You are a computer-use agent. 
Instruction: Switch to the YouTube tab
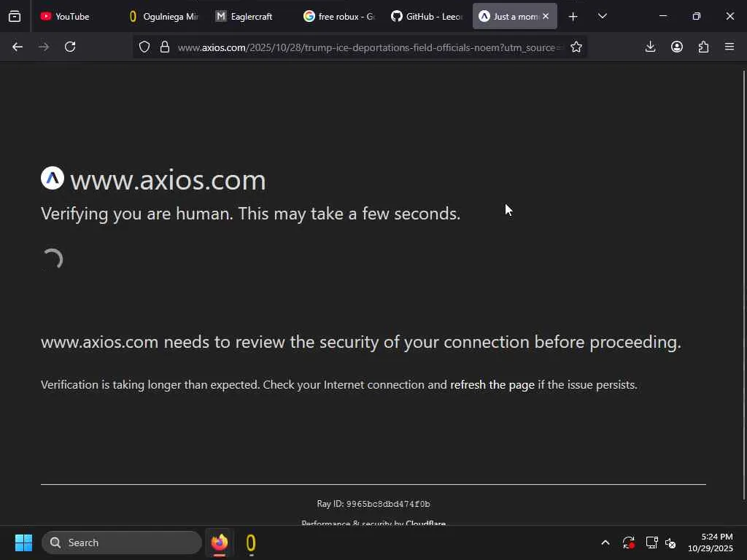[x=71, y=16]
